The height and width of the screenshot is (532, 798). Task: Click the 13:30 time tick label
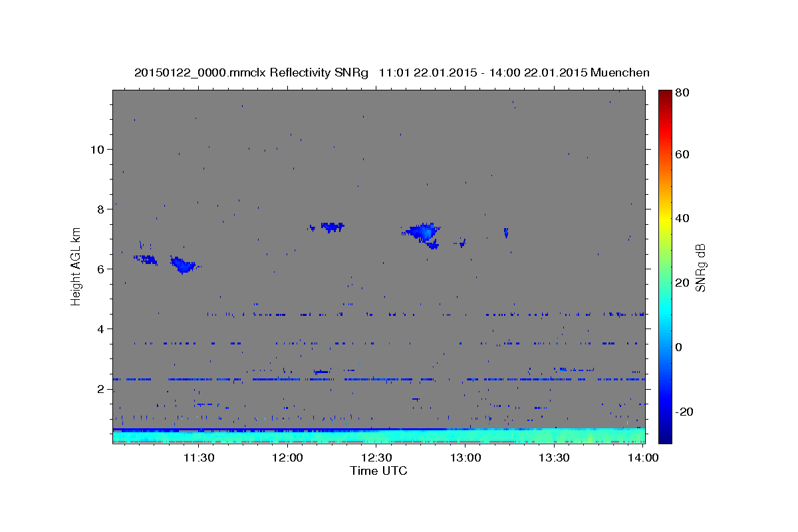(554, 458)
